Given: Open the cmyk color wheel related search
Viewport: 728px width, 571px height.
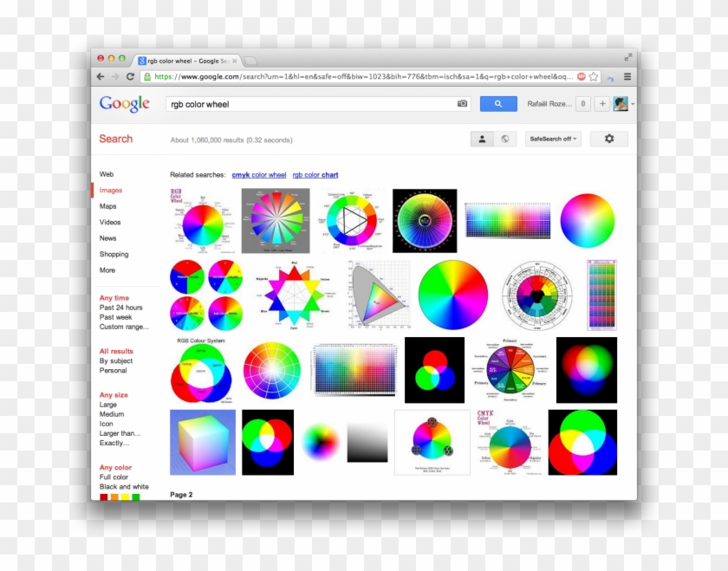Looking at the screenshot, I should click(x=259, y=175).
